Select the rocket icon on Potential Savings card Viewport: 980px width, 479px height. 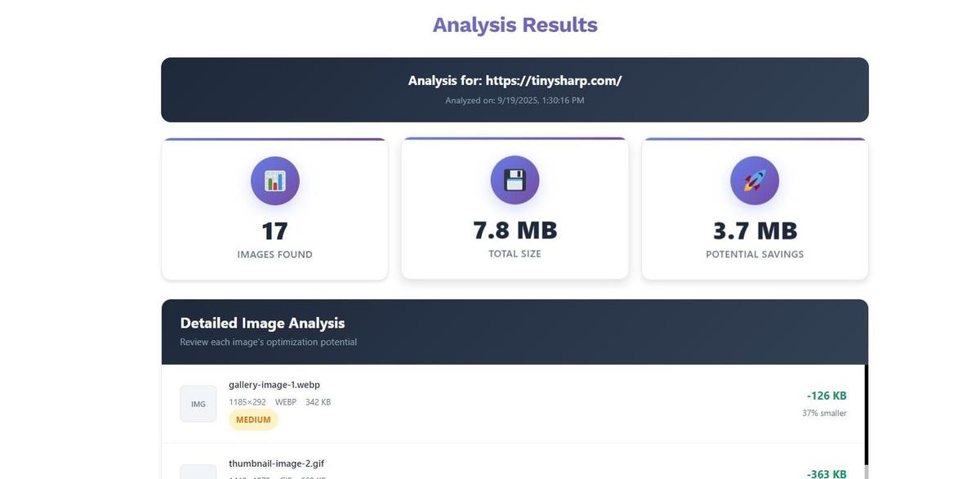755,178
